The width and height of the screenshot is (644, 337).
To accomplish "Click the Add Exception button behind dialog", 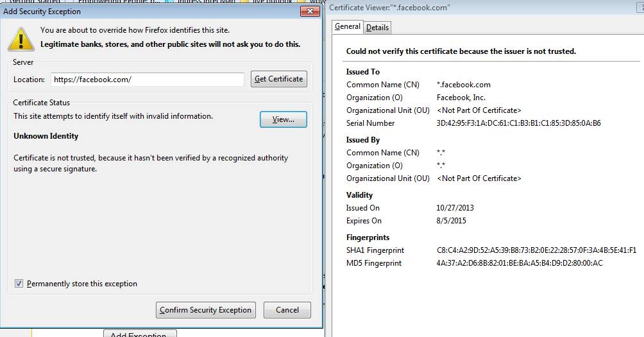I will (139, 333).
